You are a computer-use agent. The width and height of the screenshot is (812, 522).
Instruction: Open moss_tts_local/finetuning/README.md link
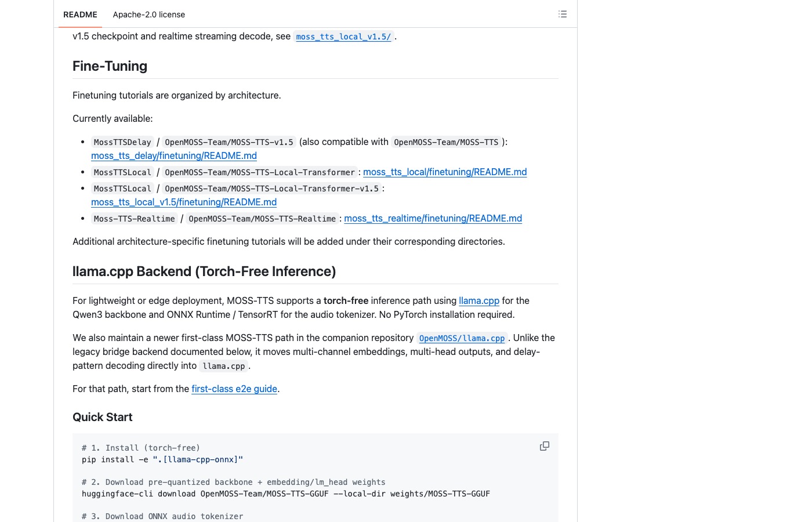pos(445,172)
